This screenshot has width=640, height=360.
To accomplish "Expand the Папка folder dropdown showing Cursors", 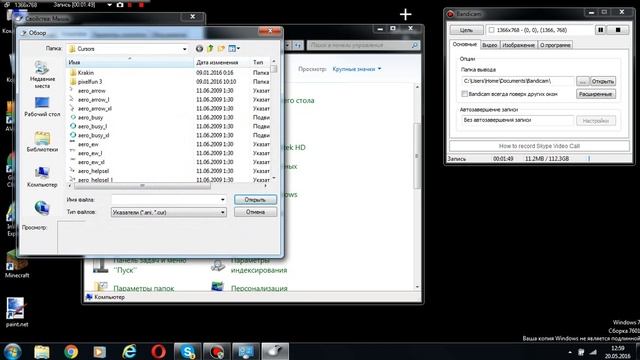I will pos(184,49).
